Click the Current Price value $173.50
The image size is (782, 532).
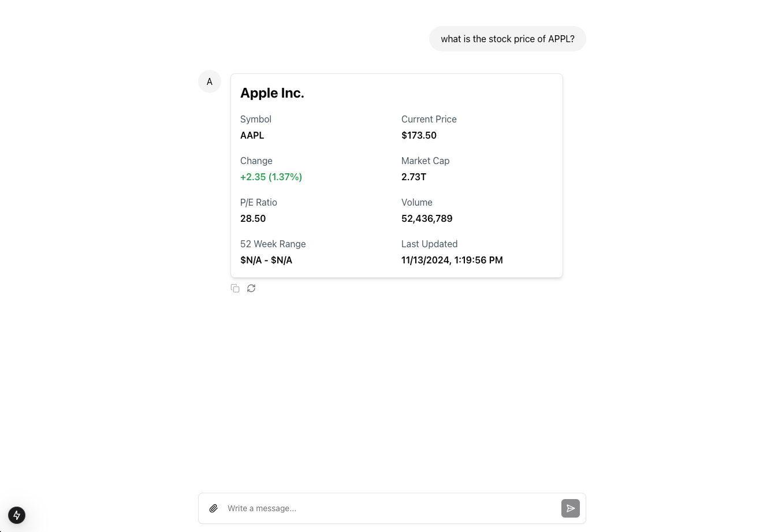(419, 135)
